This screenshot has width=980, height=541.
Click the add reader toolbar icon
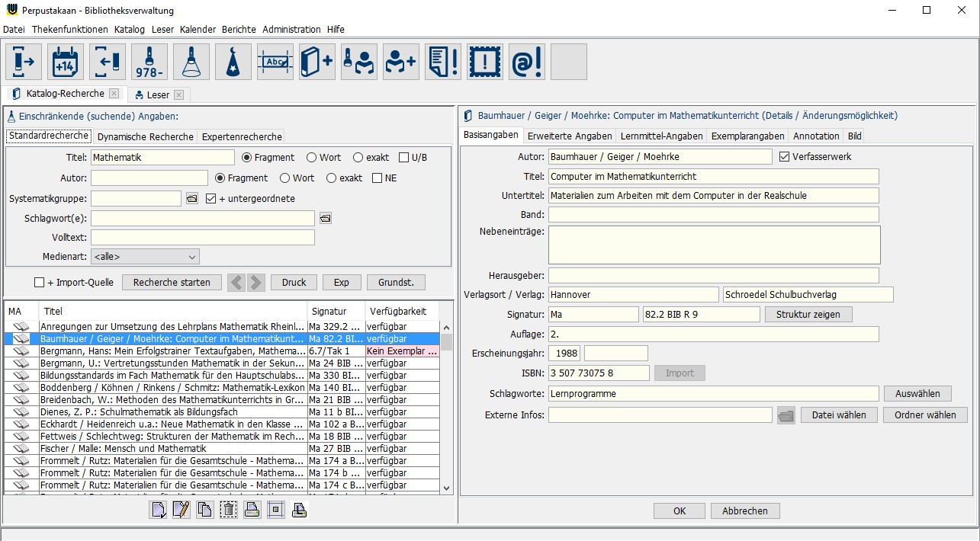pyautogui.click(x=401, y=62)
